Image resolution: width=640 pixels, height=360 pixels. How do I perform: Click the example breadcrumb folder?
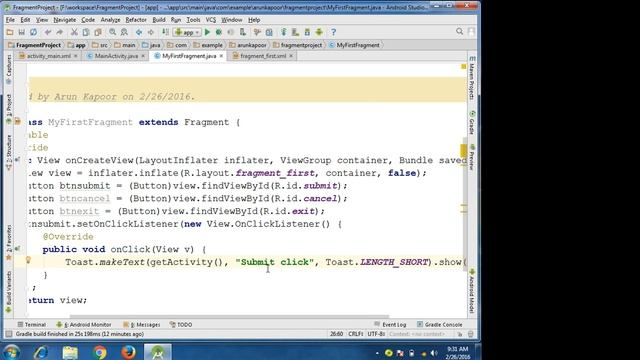208,45
